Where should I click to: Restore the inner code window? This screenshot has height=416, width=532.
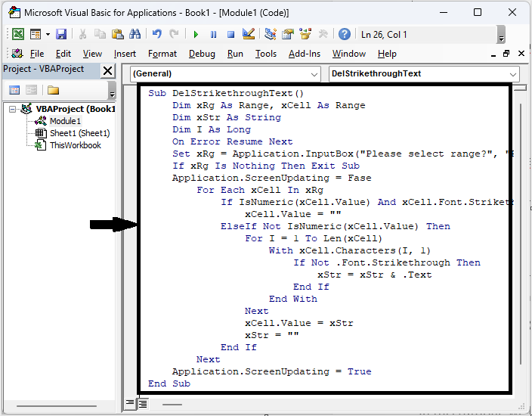(x=506, y=54)
